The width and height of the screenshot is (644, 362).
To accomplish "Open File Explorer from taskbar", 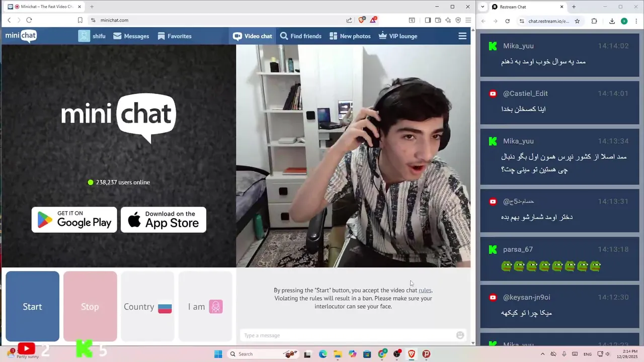I will tap(338, 354).
